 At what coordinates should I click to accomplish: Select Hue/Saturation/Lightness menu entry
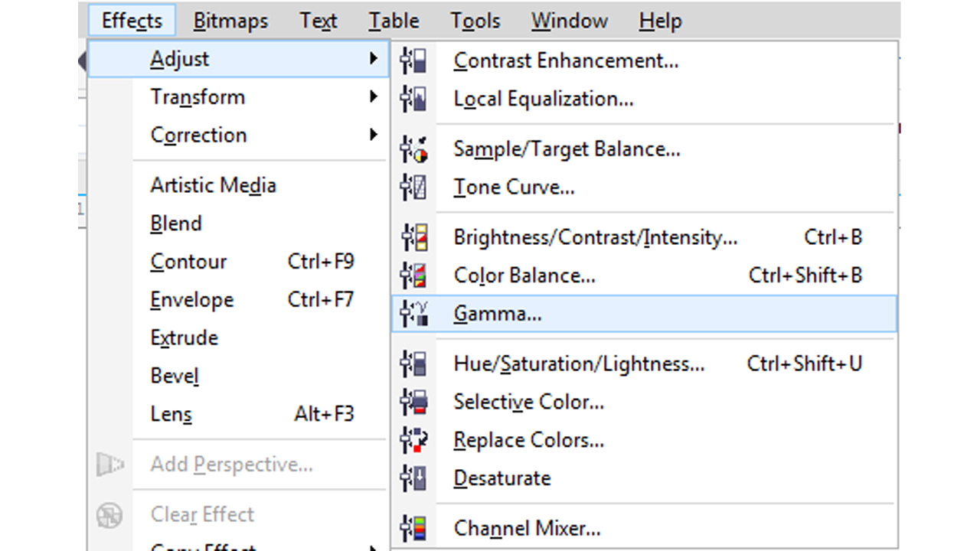point(579,364)
